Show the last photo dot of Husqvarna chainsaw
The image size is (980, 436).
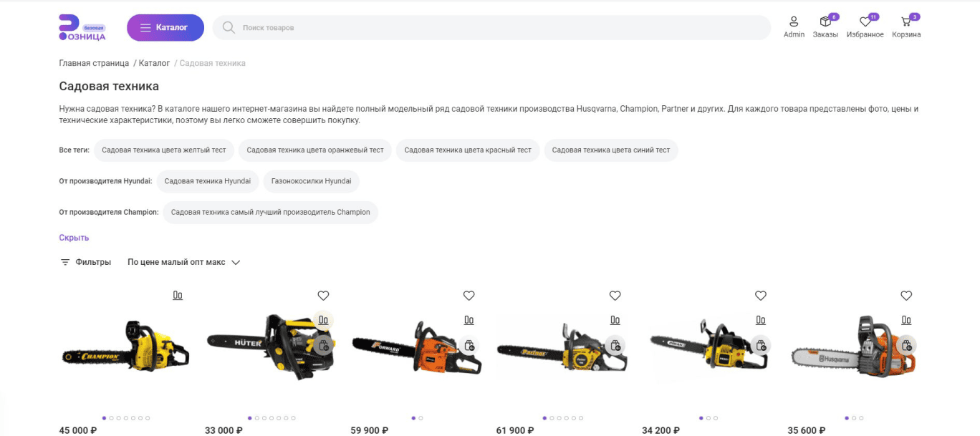click(x=861, y=418)
